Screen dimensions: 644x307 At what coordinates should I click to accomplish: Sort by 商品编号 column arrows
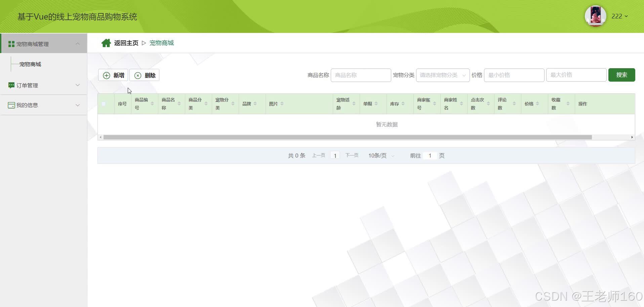(x=152, y=104)
